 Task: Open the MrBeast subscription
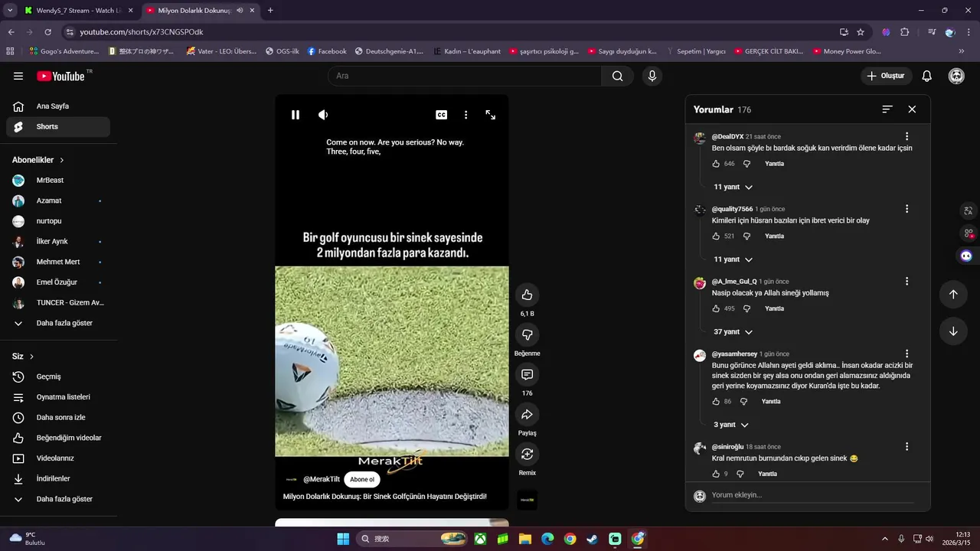58,181
